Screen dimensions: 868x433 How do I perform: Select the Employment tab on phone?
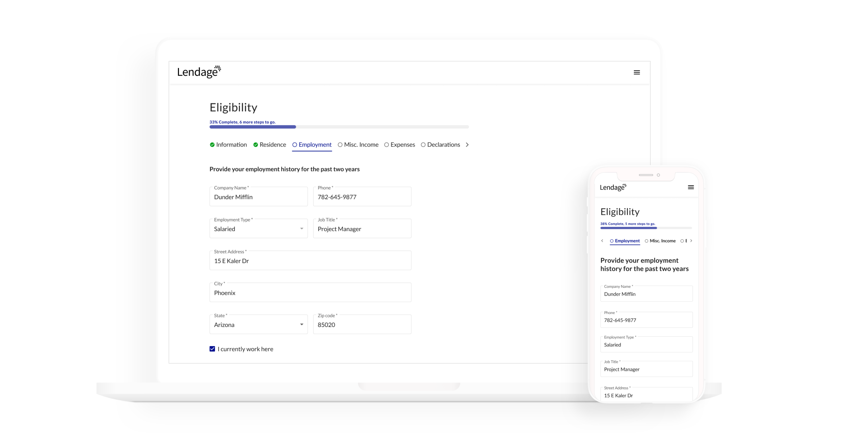click(x=625, y=241)
